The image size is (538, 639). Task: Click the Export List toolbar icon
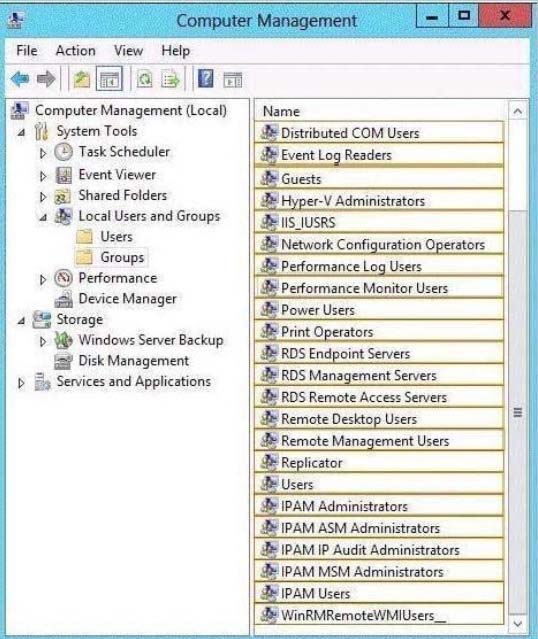click(x=170, y=79)
